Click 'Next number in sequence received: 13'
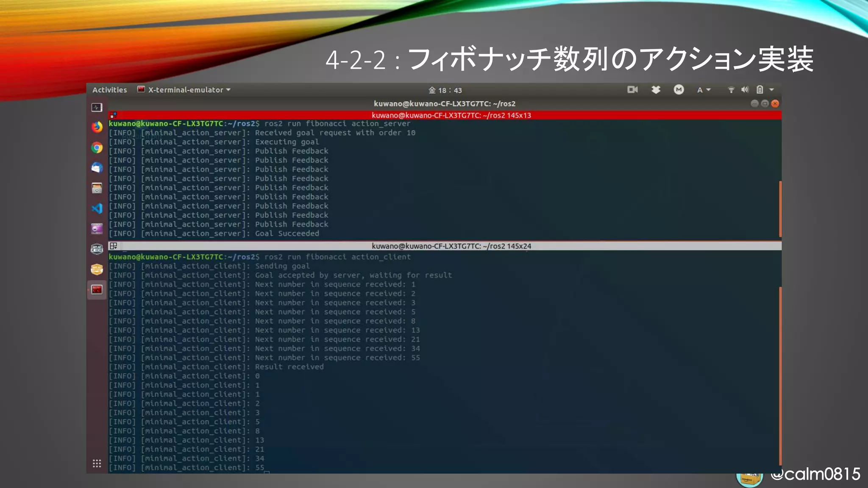868x488 pixels. [x=337, y=330]
